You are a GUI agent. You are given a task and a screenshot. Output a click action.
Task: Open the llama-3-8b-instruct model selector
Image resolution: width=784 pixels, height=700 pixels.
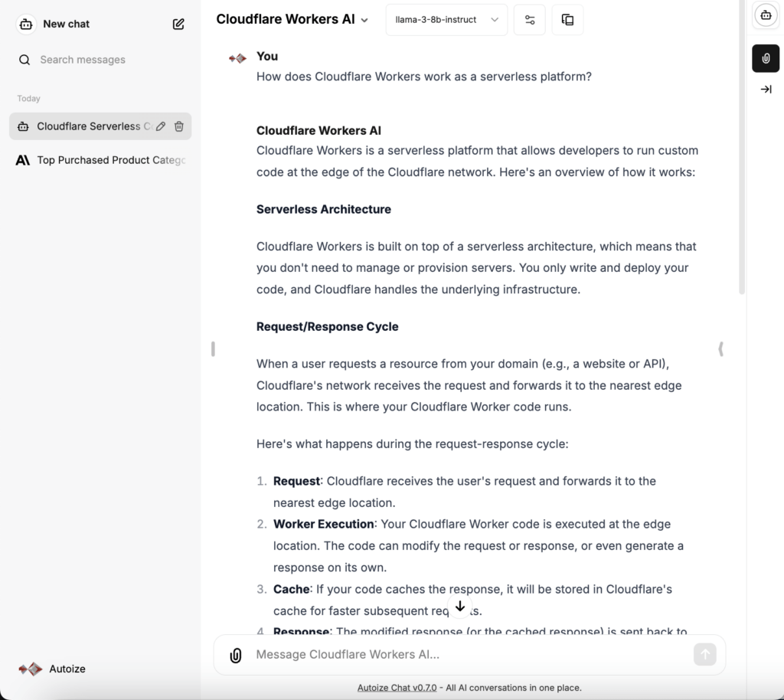(446, 19)
